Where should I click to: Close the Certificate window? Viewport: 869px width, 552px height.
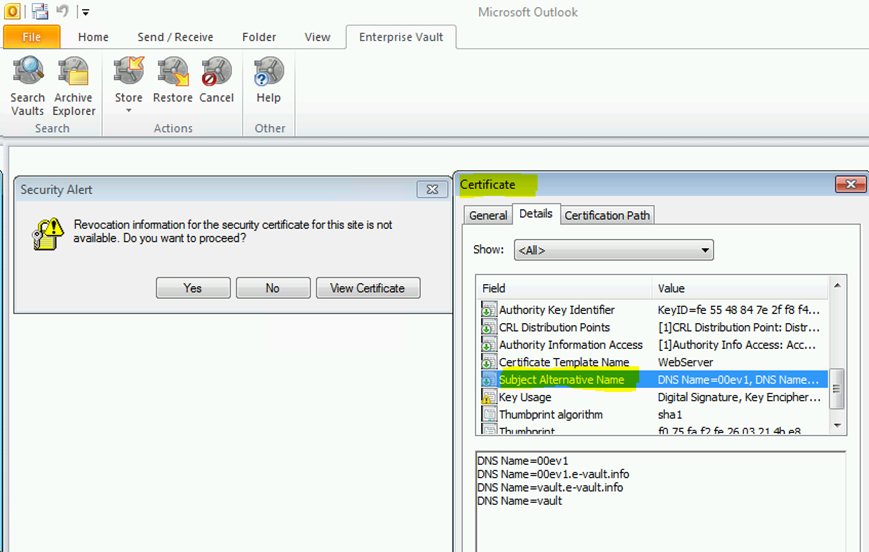pyautogui.click(x=851, y=184)
